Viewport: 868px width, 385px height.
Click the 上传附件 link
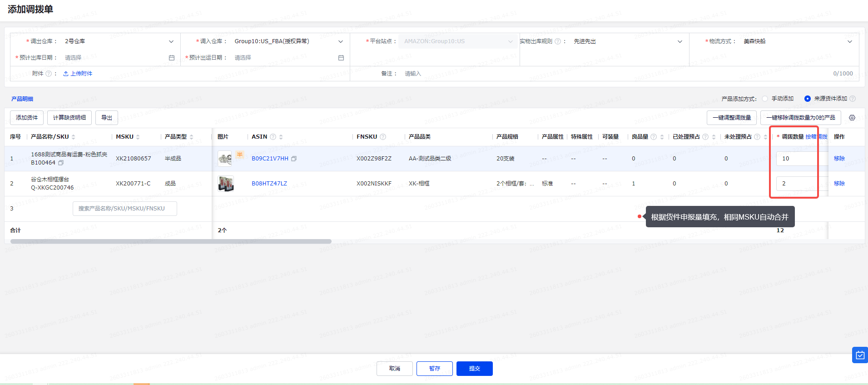(x=78, y=74)
